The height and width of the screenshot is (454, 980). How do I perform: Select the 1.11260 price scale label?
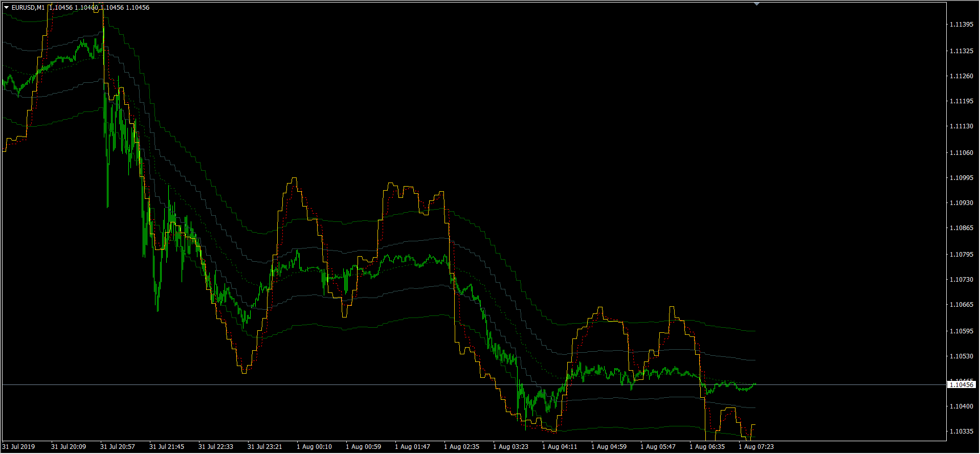click(x=961, y=76)
